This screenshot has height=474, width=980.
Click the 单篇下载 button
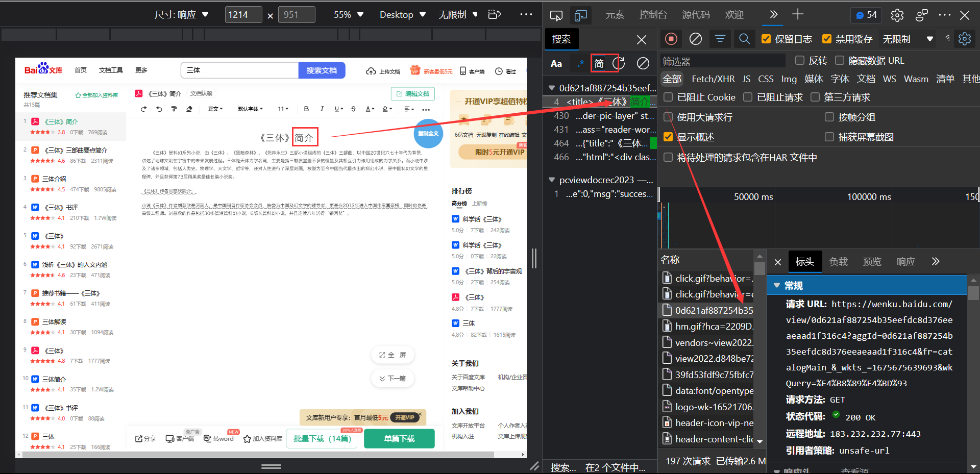click(x=399, y=438)
